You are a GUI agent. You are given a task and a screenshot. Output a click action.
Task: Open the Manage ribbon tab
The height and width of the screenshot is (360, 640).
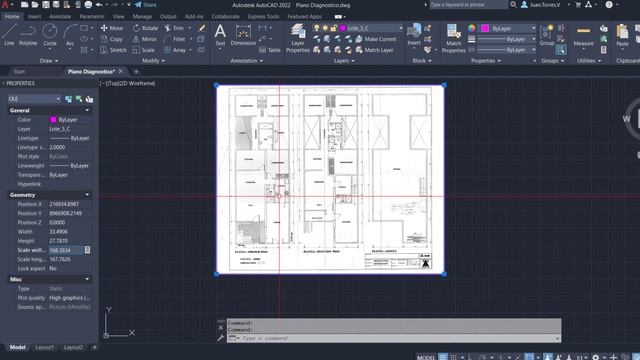coord(142,16)
